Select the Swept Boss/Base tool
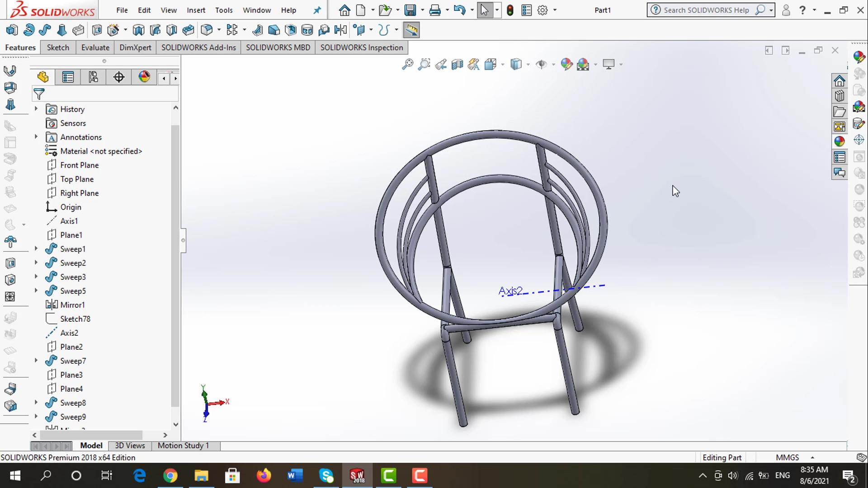This screenshot has width=868, height=488. (45, 30)
